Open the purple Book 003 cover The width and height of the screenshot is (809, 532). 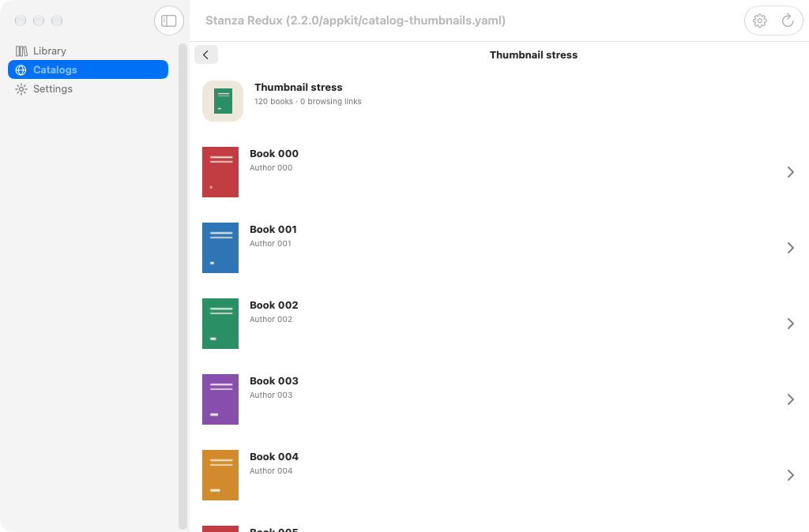pos(220,399)
